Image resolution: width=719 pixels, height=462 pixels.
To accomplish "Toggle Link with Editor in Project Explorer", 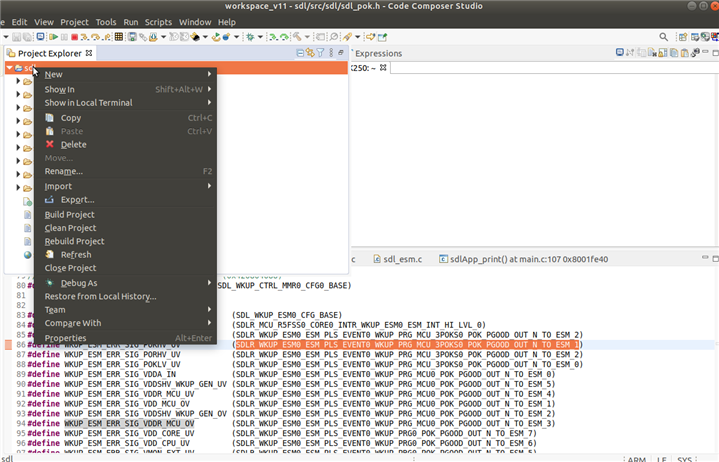I will coord(310,53).
